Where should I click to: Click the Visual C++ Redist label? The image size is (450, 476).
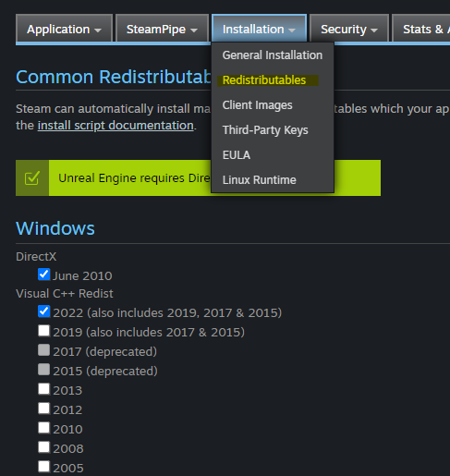[65, 294]
